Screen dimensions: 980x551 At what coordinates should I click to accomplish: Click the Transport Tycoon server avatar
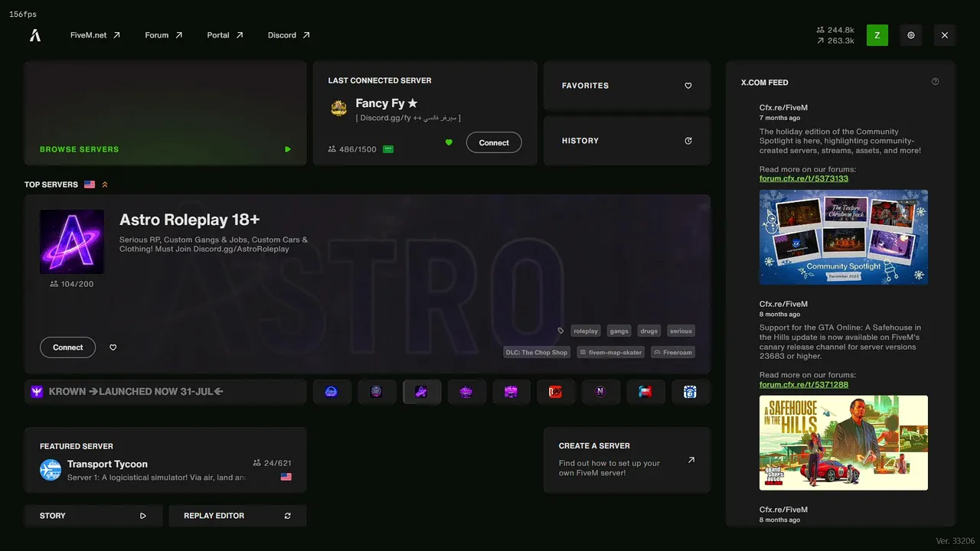click(x=51, y=470)
